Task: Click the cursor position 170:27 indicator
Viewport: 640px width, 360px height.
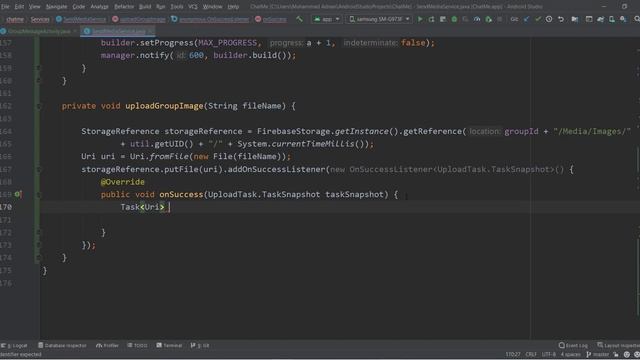Action: (513, 354)
